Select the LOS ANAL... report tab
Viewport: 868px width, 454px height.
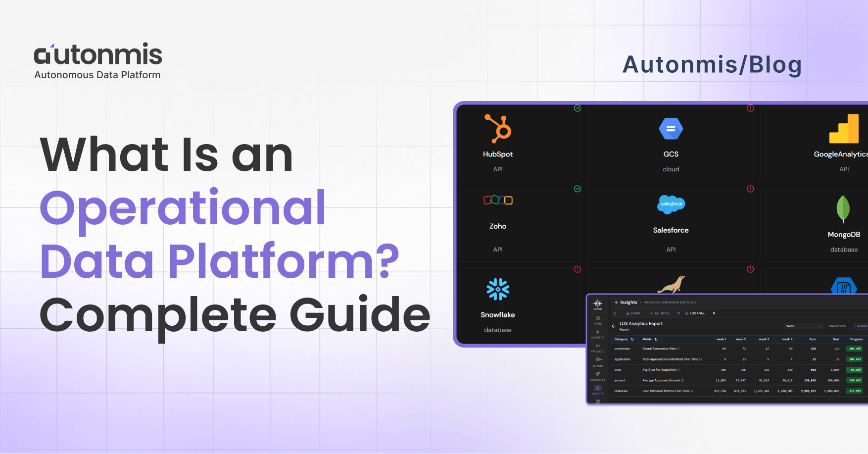[696, 313]
